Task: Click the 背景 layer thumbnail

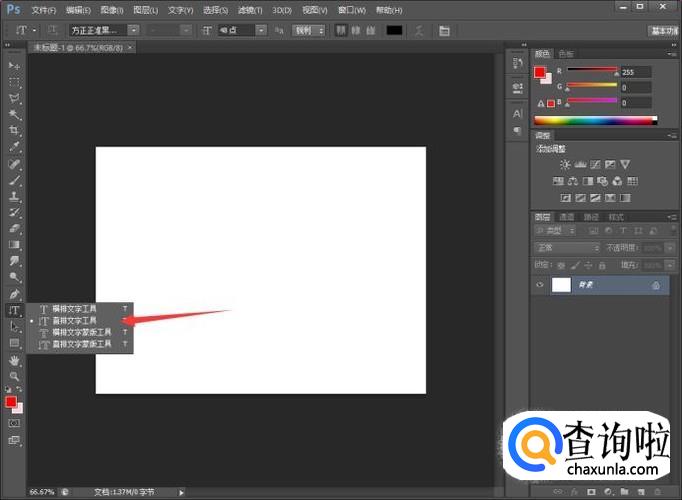Action: tap(561, 285)
